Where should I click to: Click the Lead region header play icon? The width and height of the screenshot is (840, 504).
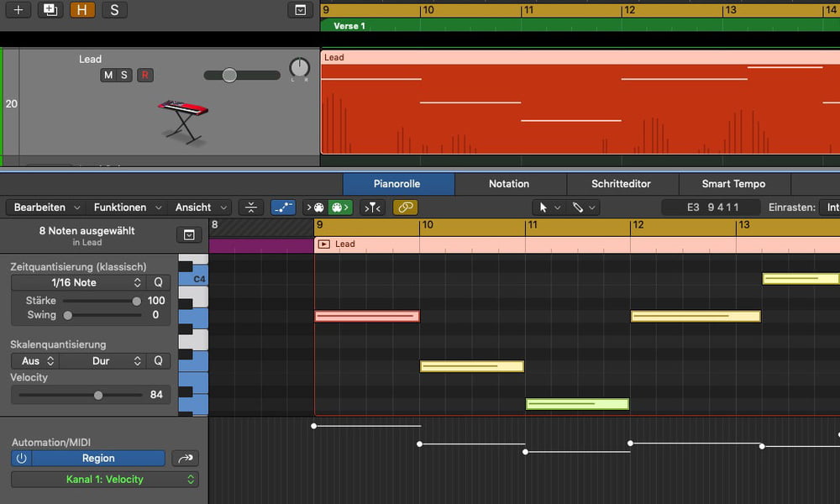pos(324,244)
